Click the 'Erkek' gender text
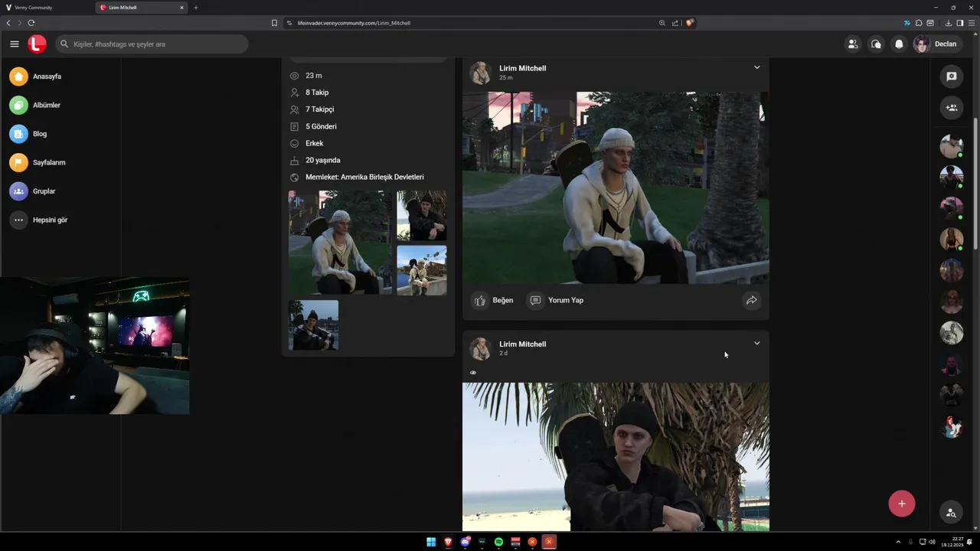 pyautogui.click(x=314, y=143)
